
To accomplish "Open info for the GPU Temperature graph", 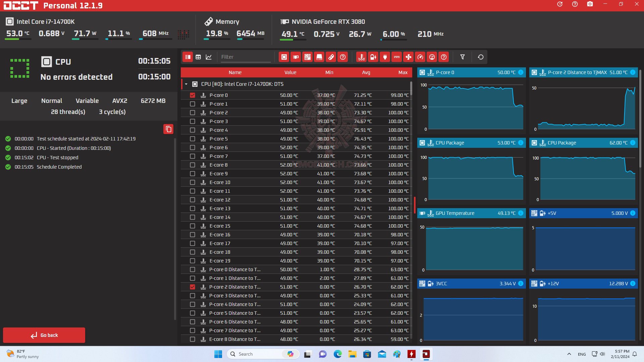I will (521, 213).
